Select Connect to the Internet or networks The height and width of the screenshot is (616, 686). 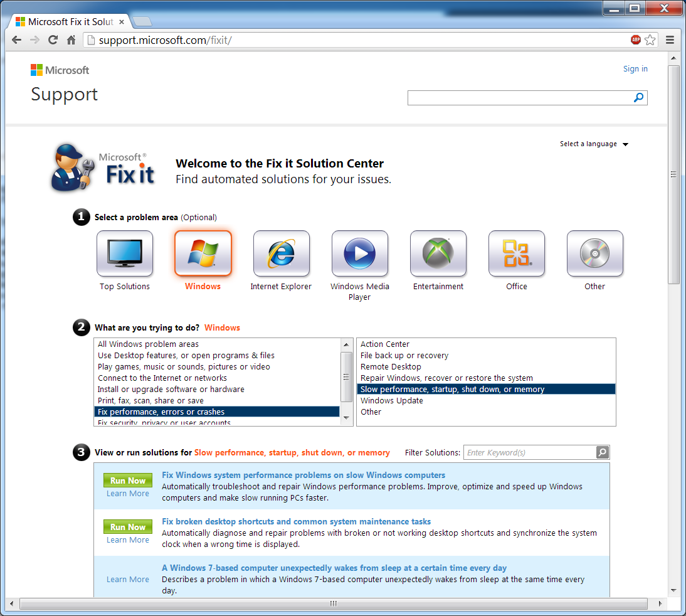point(216,378)
